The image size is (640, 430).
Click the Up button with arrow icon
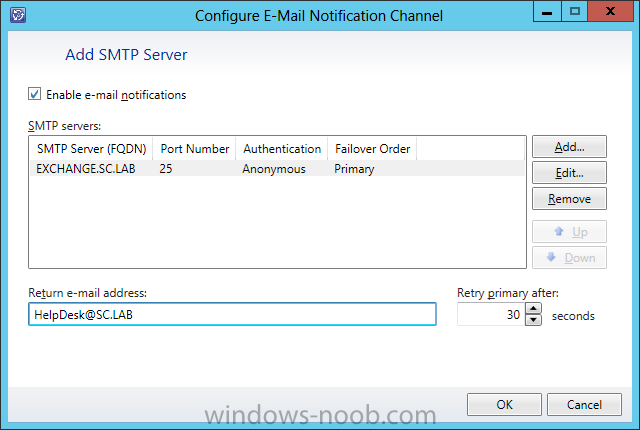[x=569, y=232]
